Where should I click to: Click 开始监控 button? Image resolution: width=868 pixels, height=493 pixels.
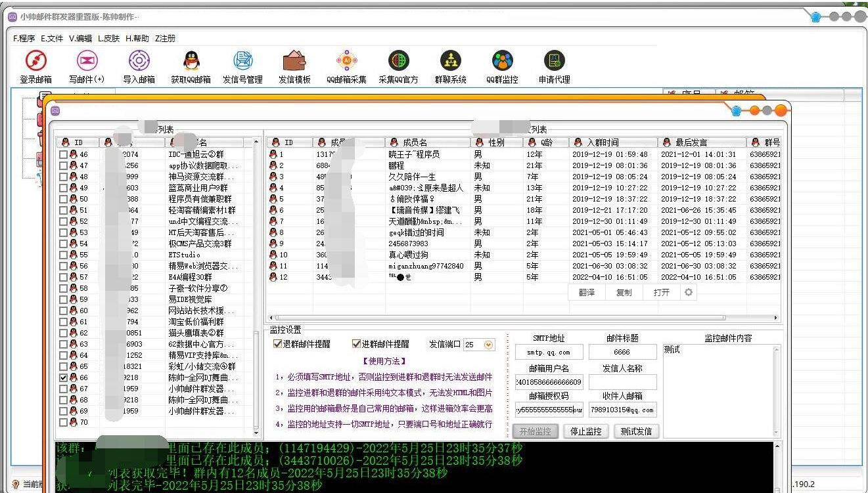coord(535,431)
